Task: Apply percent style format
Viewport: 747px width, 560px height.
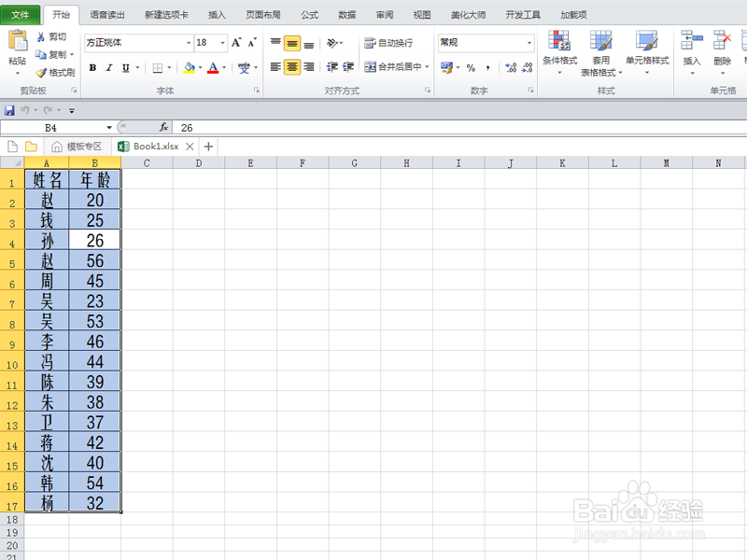Action: [471, 67]
